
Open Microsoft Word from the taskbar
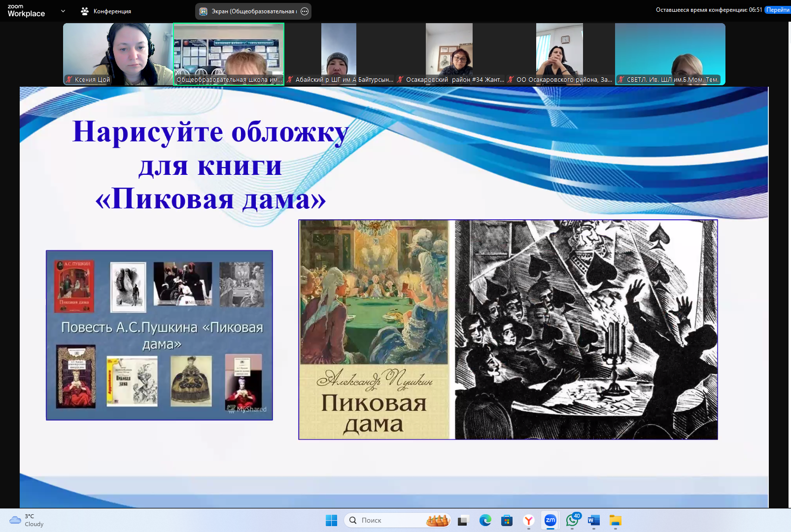pyautogui.click(x=593, y=520)
